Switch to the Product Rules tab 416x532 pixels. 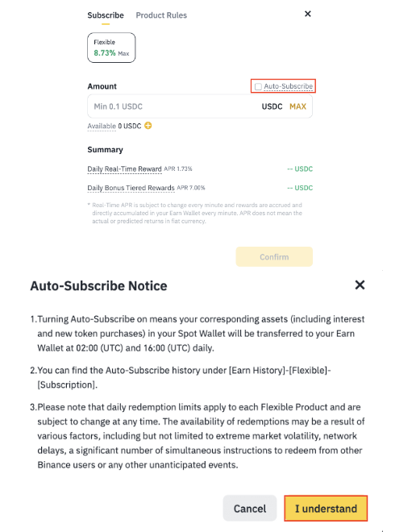[x=161, y=15]
